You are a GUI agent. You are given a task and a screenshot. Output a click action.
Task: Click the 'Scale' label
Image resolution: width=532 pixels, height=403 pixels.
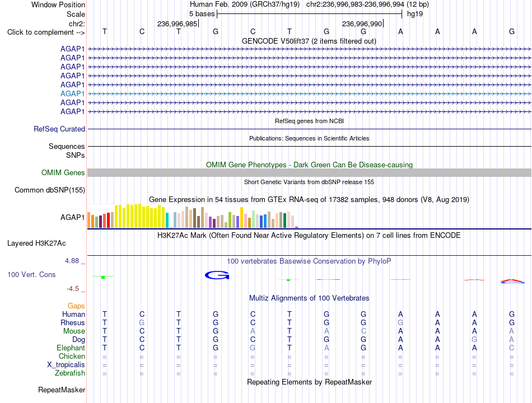click(76, 14)
